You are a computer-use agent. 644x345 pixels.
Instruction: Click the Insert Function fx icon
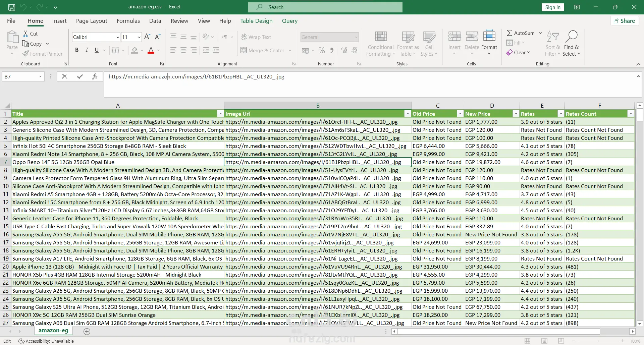tap(95, 76)
